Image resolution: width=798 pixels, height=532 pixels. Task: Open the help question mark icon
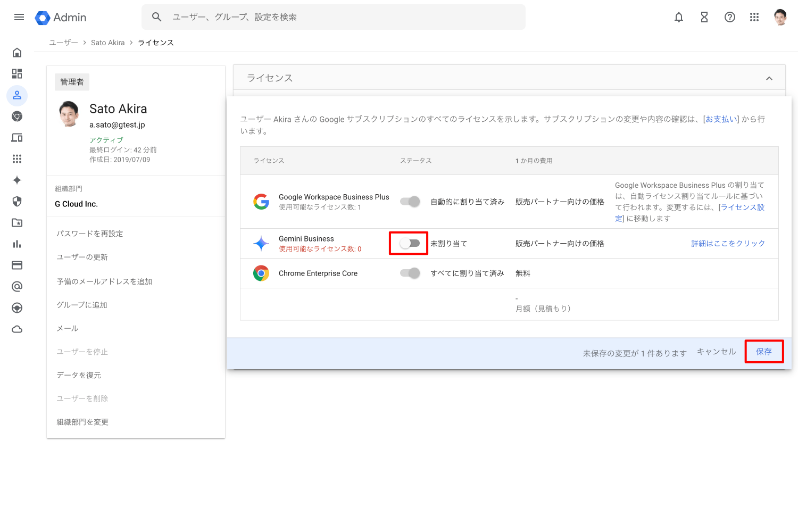pyautogui.click(x=730, y=17)
